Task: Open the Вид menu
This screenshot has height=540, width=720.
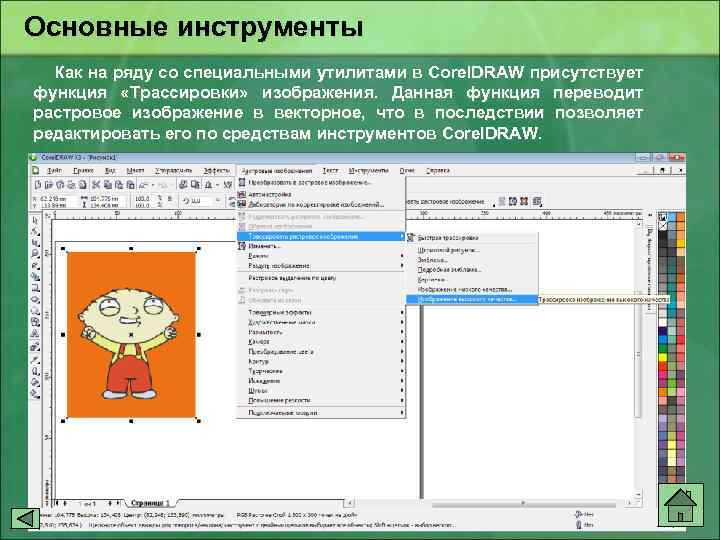Action: [110, 170]
